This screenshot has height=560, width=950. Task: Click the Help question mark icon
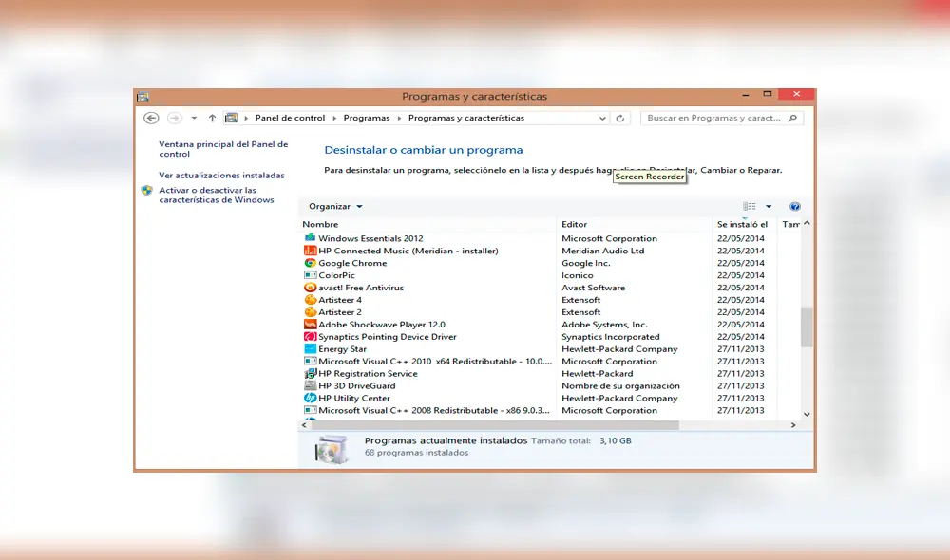[x=795, y=206]
